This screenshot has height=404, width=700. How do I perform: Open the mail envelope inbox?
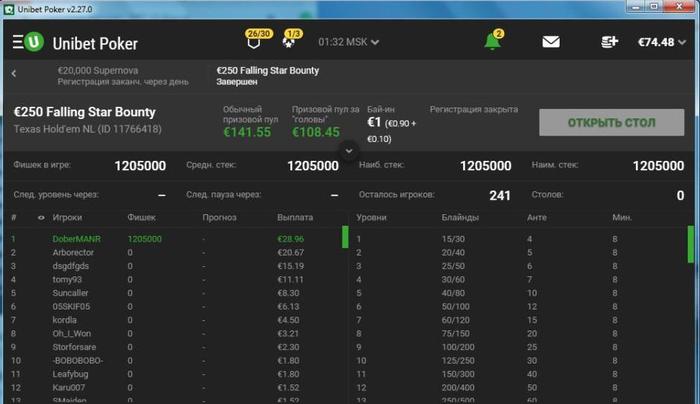(x=551, y=42)
